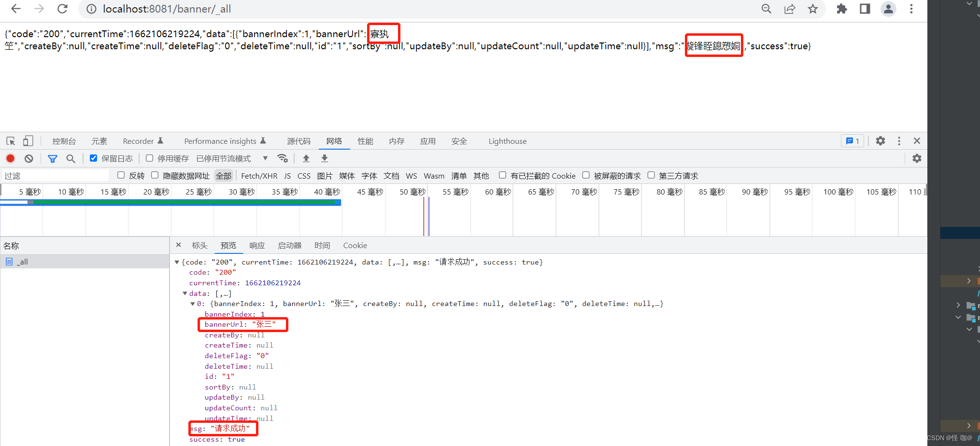Image resolution: width=980 pixels, height=446 pixels.
Task: Stop recording the network log (red dot)
Action: coord(10,158)
